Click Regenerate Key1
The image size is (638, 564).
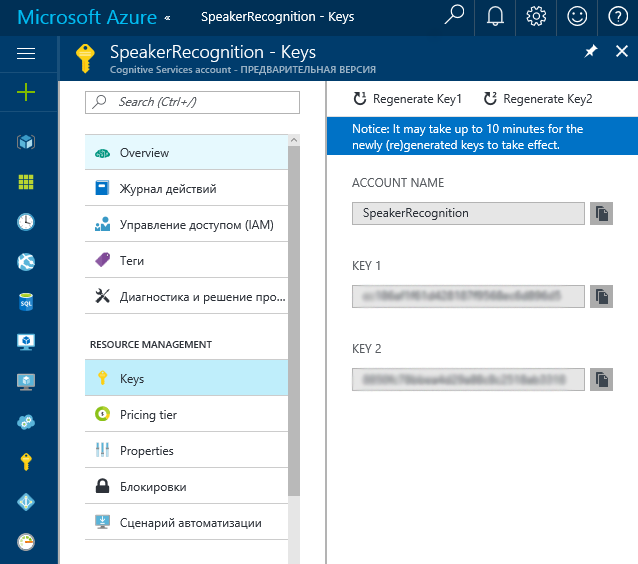point(407,99)
